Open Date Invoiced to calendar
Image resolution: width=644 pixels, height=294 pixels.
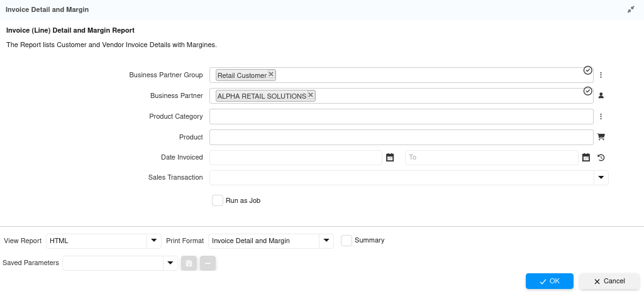[x=586, y=158]
